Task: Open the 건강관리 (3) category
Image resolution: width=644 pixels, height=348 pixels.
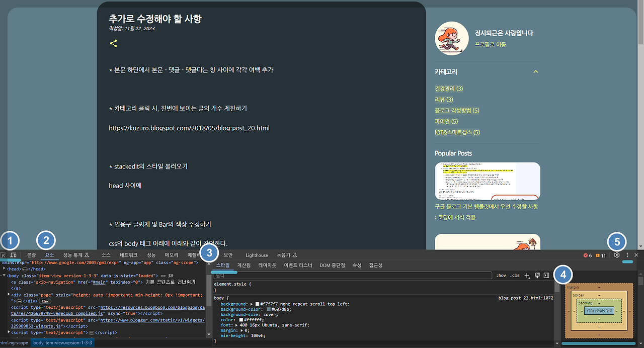Action: [x=449, y=89]
